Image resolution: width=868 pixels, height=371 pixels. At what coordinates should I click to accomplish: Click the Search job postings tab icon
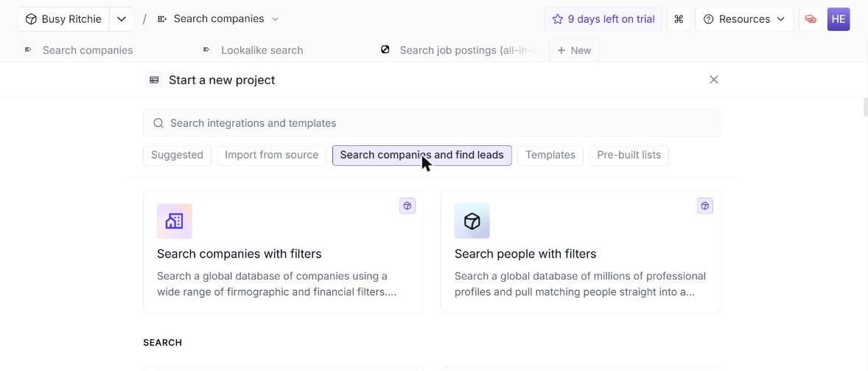(x=385, y=50)
